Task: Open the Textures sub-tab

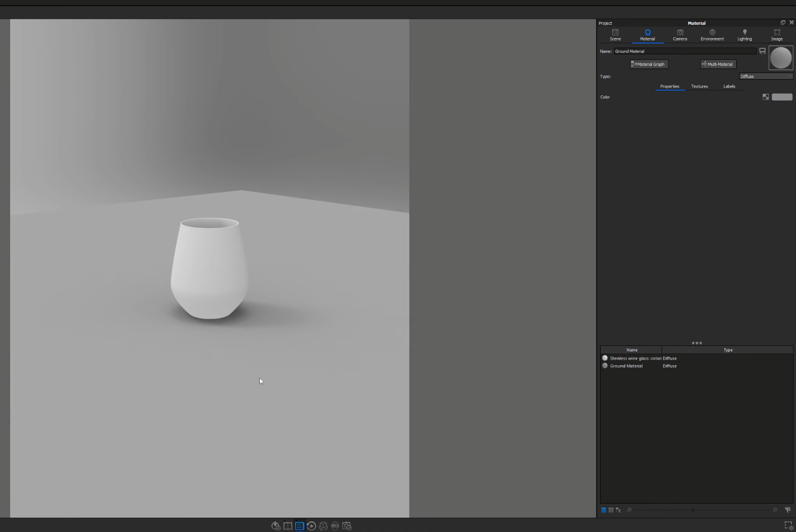Action: (699, 86)
